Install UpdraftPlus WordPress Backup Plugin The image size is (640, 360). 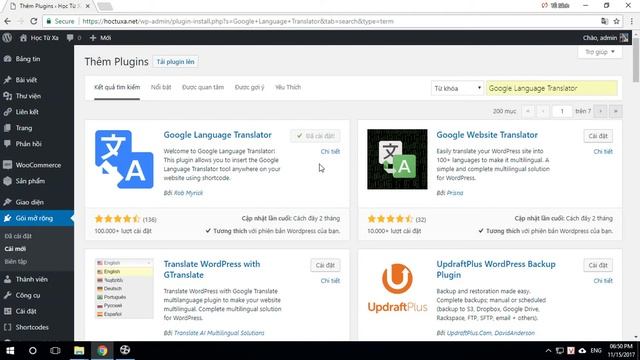[598, 265]
